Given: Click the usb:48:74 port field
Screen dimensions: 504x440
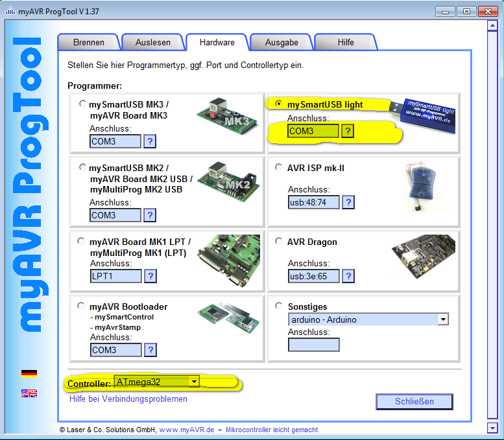Looking at the screenshot, I should point(314,202).
